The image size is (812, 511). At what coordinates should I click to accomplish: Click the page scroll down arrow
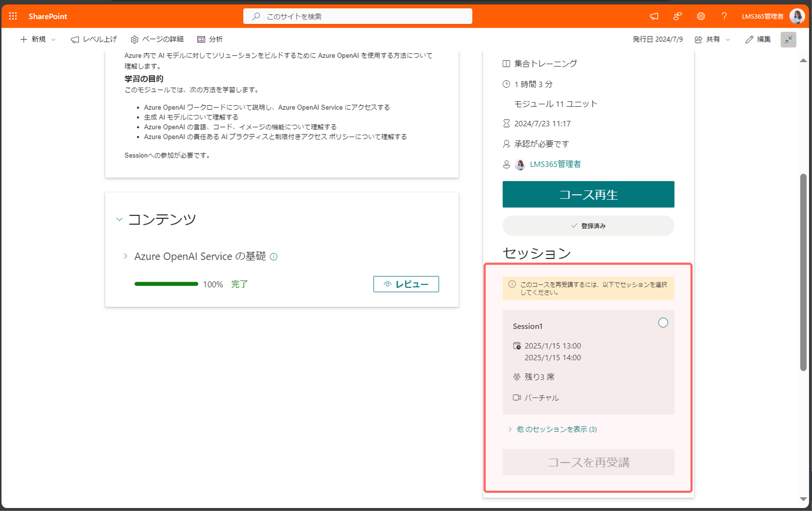pyautogui.click(x=803, y=499)
